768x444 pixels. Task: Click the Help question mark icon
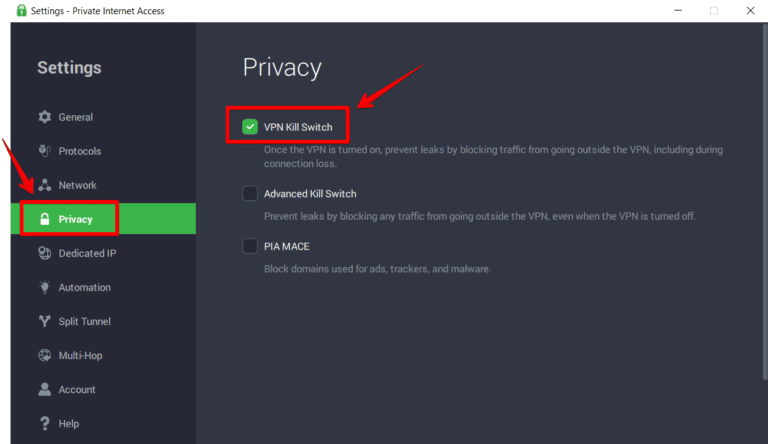(44, 423)
